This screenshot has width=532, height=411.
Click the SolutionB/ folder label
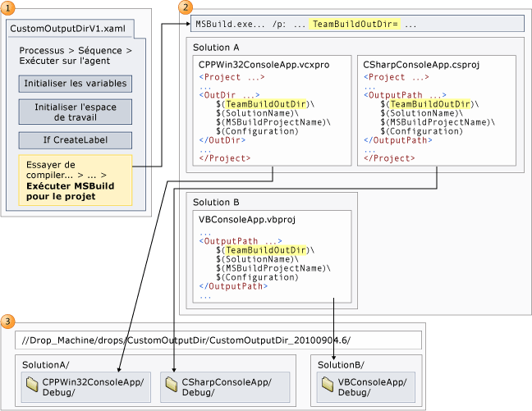point(341,365)
